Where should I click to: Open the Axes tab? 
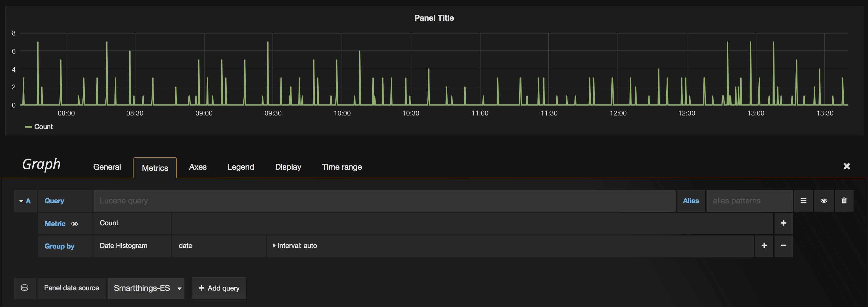(198, 167)
